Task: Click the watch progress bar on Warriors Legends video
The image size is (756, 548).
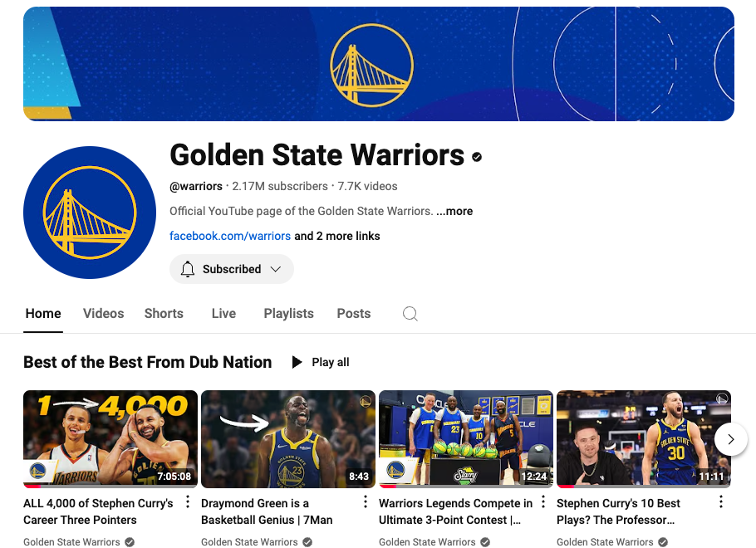Action: point(466,487)
